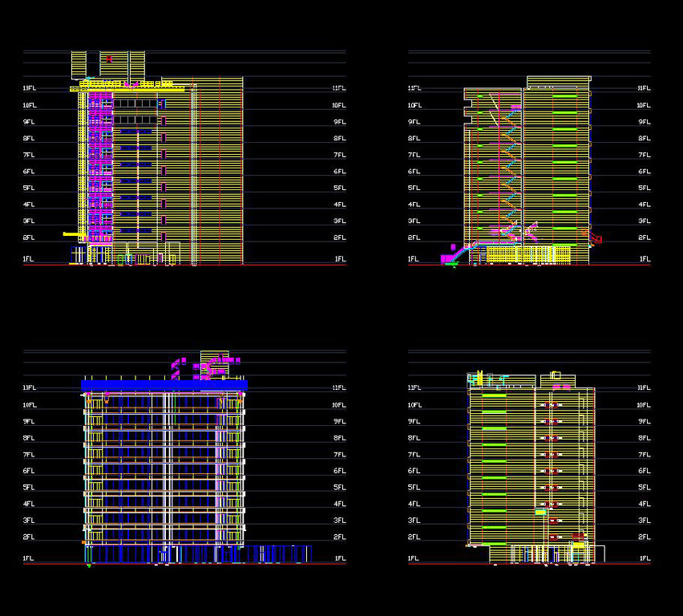Click 6FL label right of bottom-right elevation
This screenshot has width=683, height=616.
pos(645,471)
